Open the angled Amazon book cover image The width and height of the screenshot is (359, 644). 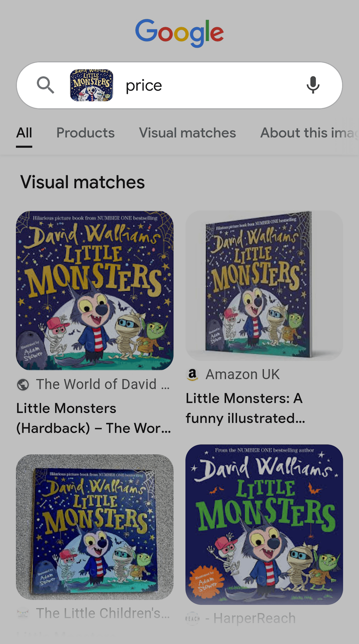click(x=264, y=285)
